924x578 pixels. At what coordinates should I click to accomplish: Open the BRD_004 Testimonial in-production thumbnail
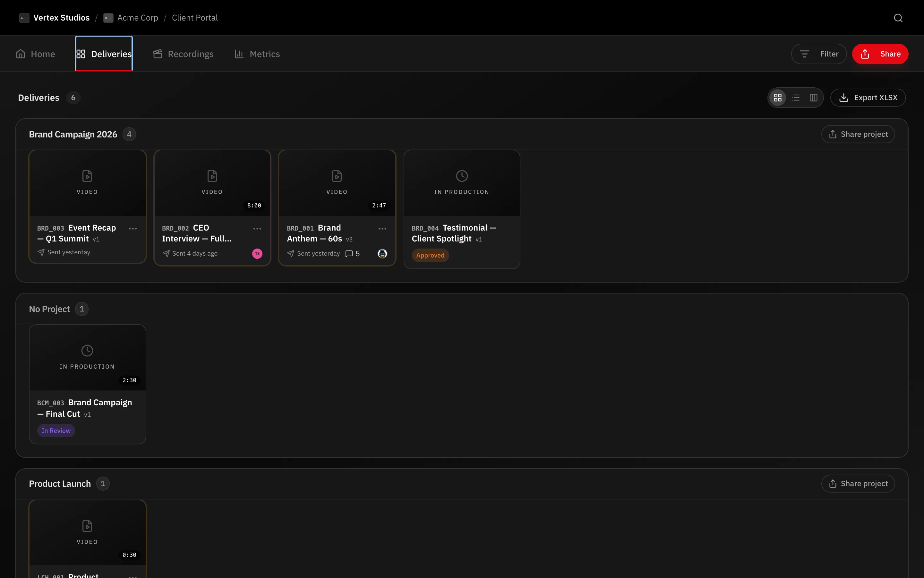[x=462, y=183]
